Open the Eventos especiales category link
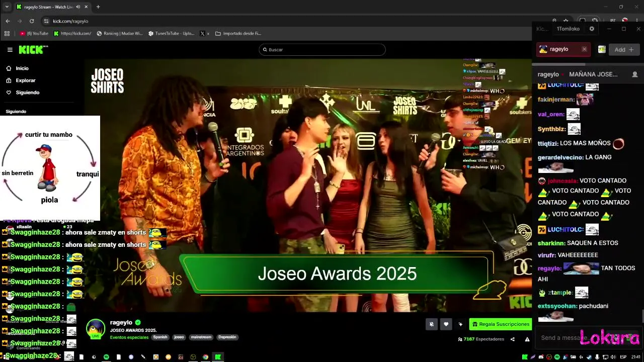 point(129,337)
